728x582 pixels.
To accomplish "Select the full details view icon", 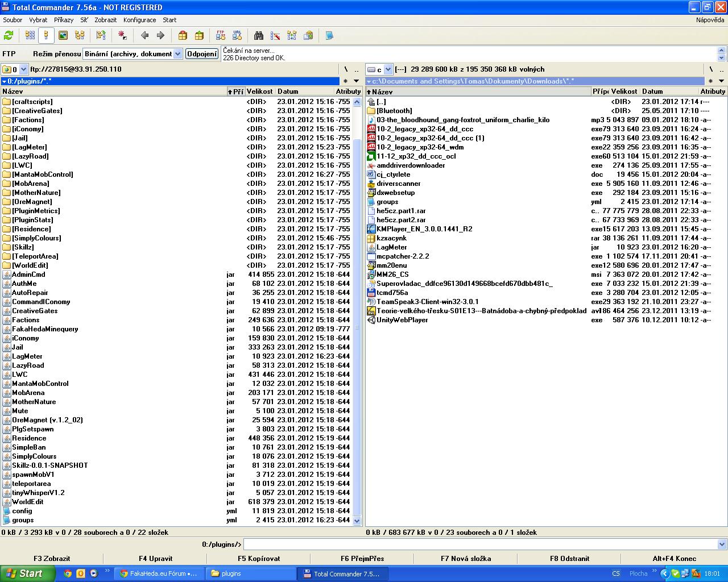I will point(47,35).
